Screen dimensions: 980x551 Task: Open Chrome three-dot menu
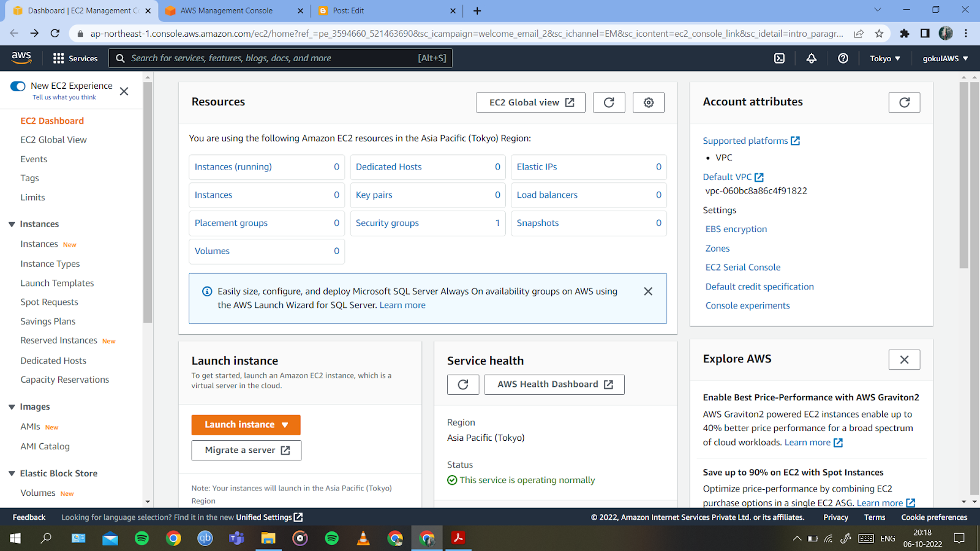coord(966,34)
